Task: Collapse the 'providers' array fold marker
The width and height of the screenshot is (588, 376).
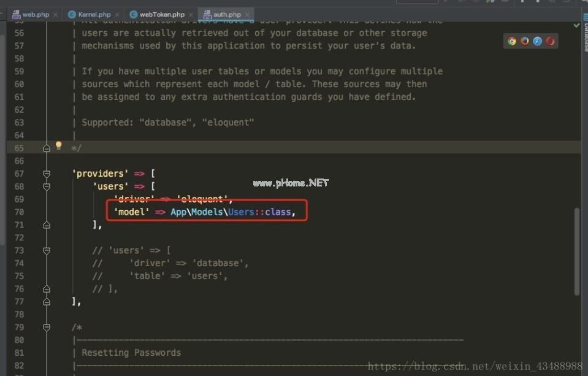Action: coord(47,174)
